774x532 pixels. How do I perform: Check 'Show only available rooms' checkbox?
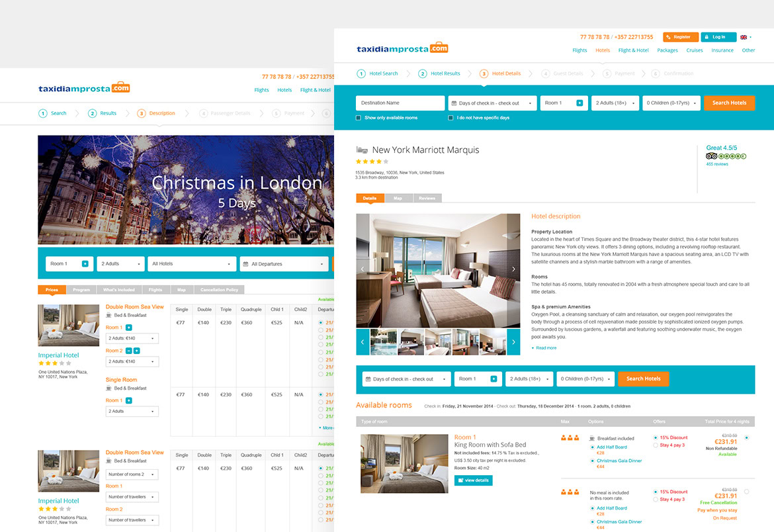(359, 118)
